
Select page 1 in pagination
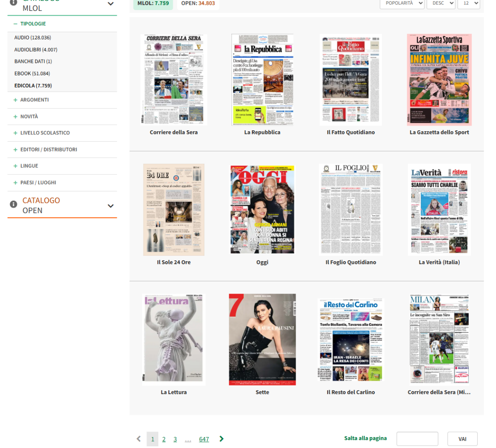[153, 439]
